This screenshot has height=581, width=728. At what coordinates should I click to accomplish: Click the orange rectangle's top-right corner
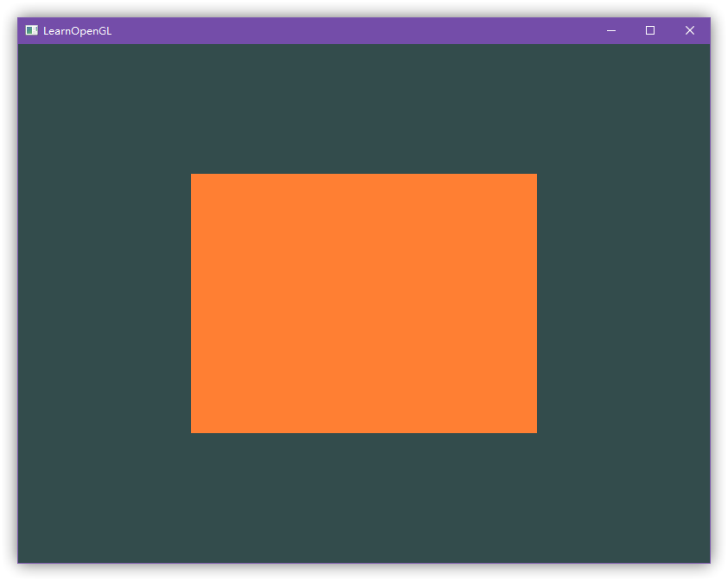(534, 176)
